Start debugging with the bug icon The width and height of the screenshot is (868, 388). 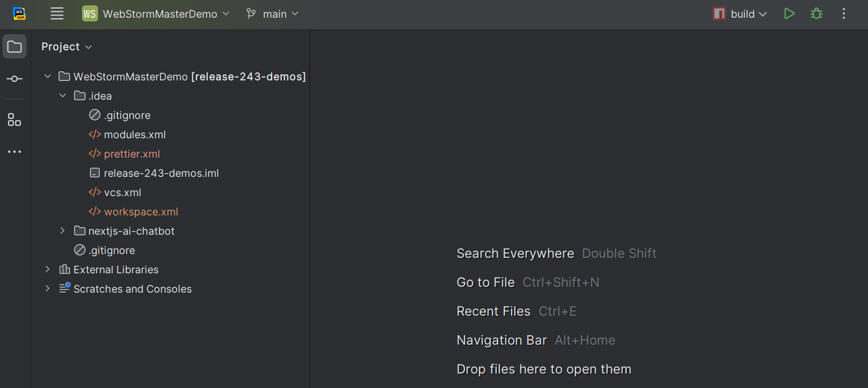coord(816,14)
